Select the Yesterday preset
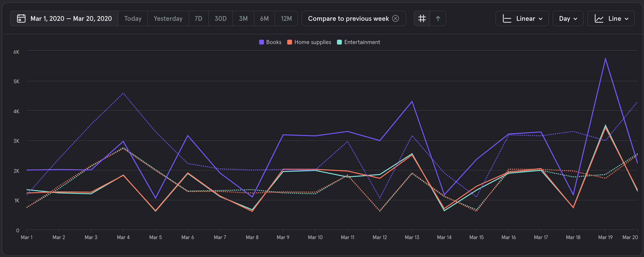 click(x=168, y=19)
